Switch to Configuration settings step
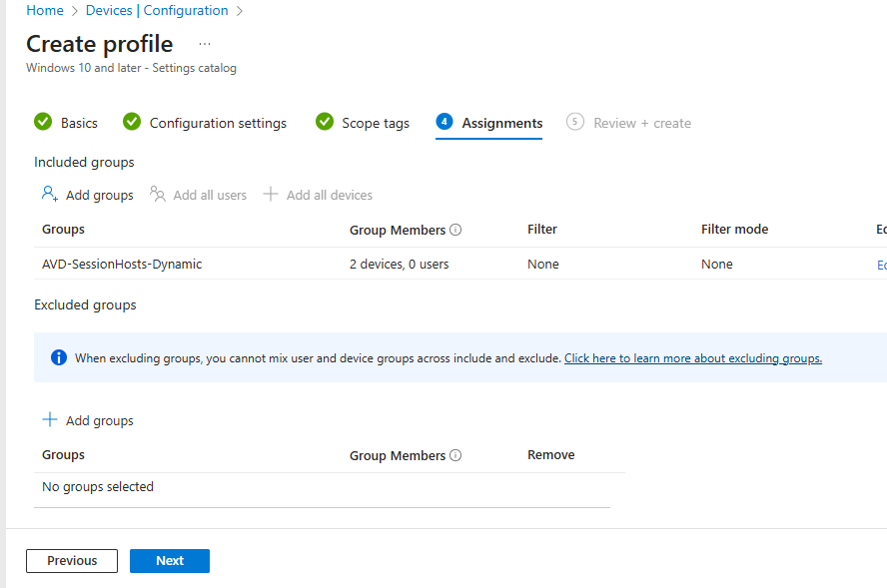This screenshot has width=887, height=588. click(x=218, y=123)
